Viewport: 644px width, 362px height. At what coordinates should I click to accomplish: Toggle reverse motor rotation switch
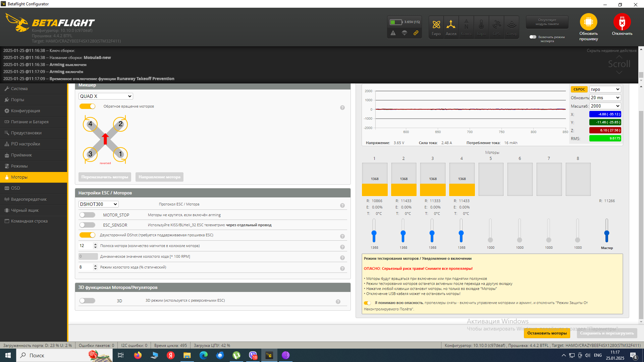click(87, 106)
